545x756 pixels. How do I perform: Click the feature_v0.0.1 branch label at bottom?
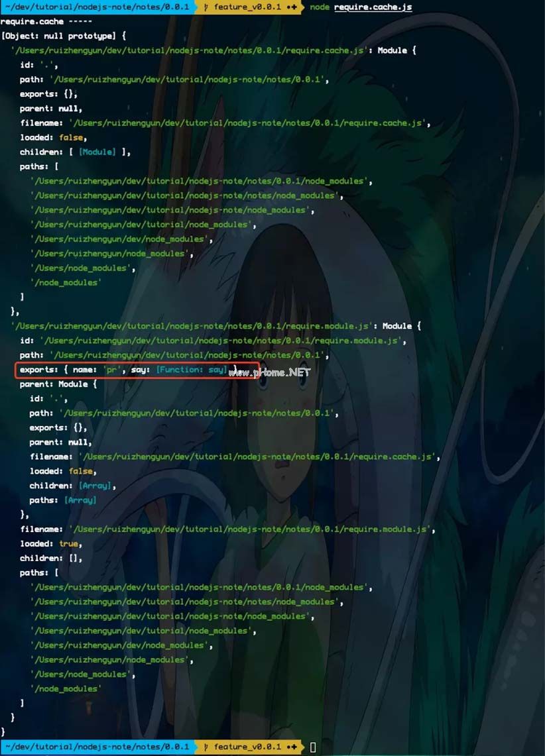(247, 746)
